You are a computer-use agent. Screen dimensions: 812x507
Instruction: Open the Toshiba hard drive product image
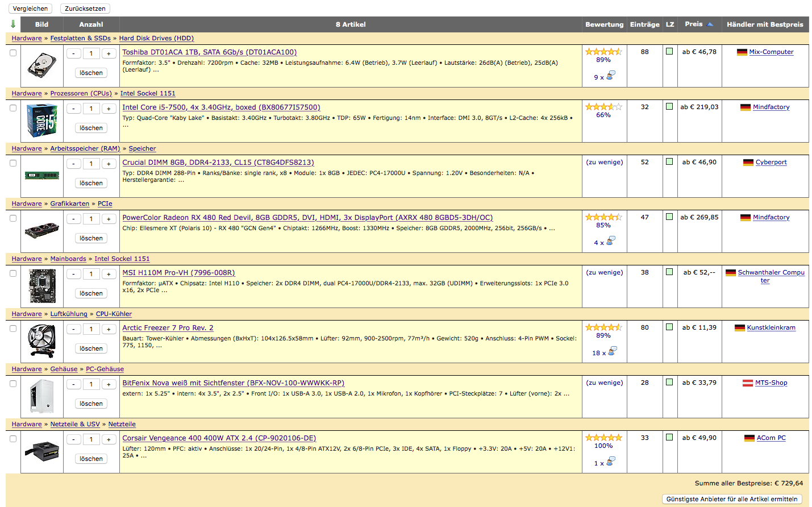tap(41, 65)
